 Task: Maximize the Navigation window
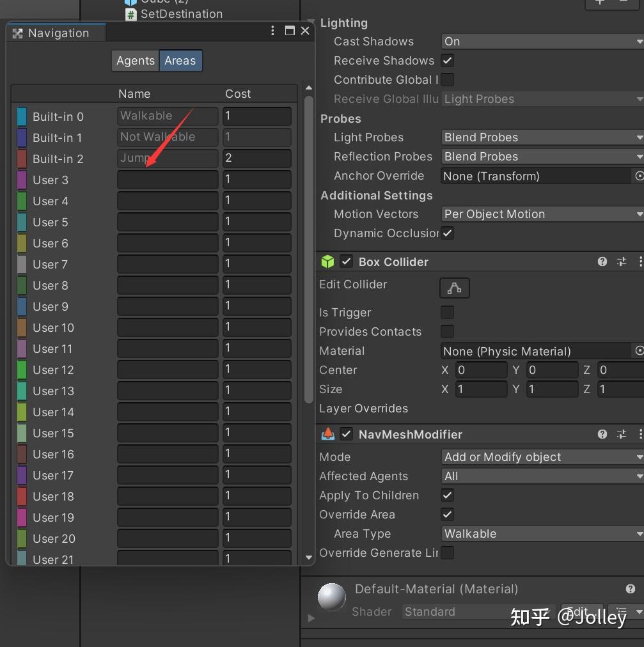coord(290,30)
